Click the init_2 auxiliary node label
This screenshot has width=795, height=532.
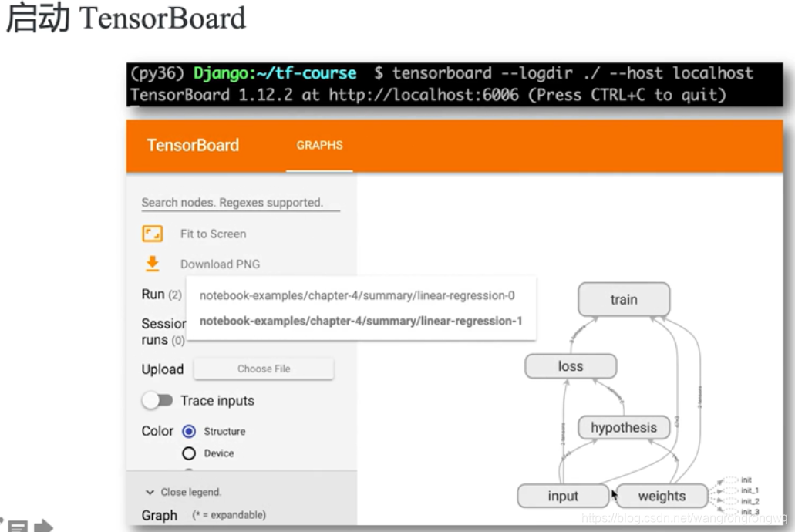click(x=750, y=501)
